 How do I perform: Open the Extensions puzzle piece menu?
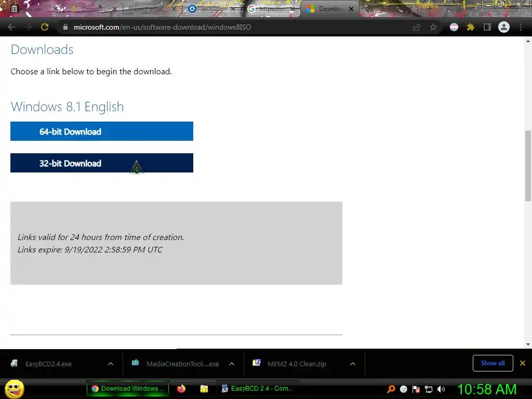coord(471,27)
